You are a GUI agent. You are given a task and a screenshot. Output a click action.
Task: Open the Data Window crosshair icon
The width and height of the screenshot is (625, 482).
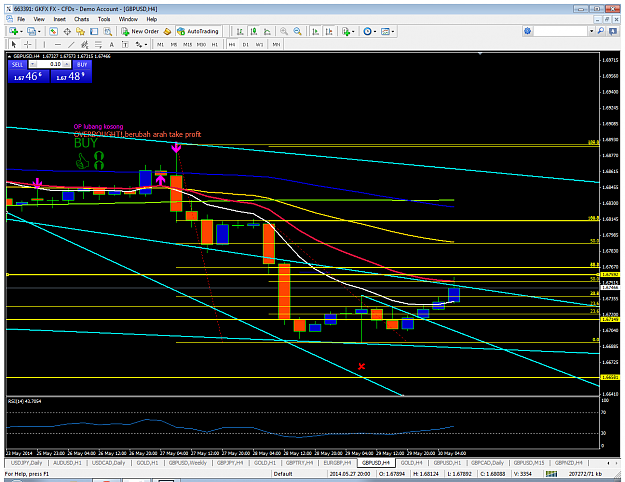click(x=67, y=31)
